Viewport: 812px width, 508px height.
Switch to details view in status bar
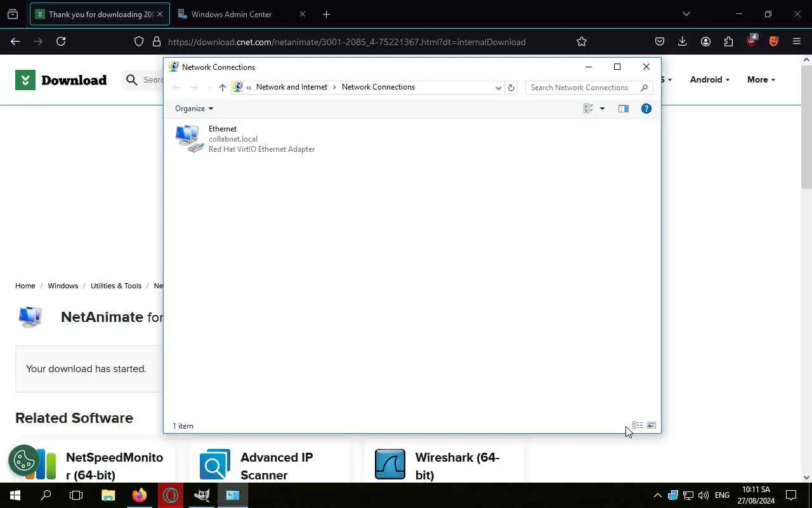[x=638, y=425]
